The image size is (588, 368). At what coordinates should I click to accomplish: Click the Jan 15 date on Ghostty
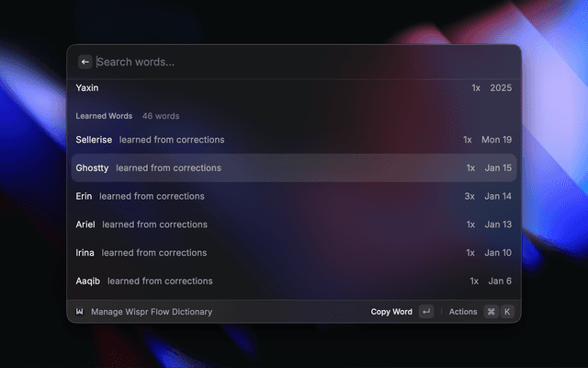click(498, 168)
